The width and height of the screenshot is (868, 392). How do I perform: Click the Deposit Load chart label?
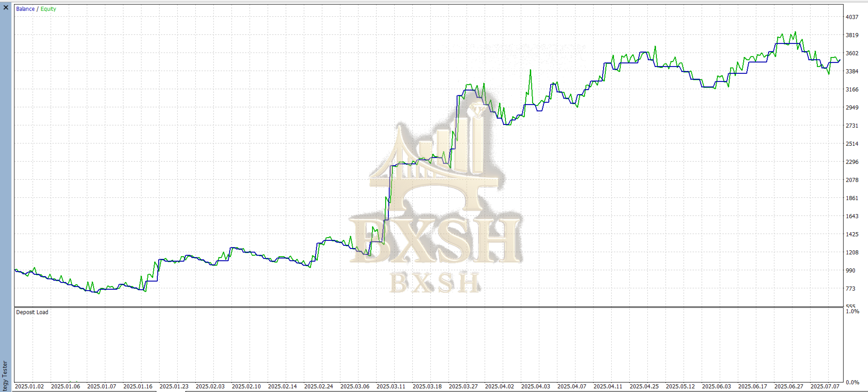pos(32,312)
